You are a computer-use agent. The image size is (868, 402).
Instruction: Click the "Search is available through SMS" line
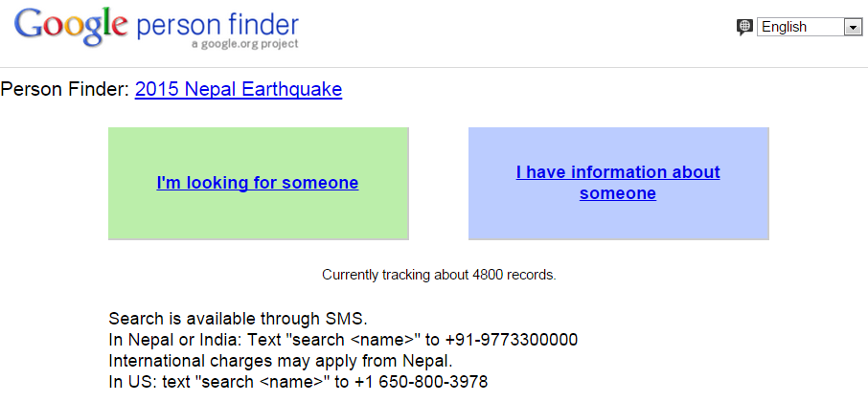point(238,319)
